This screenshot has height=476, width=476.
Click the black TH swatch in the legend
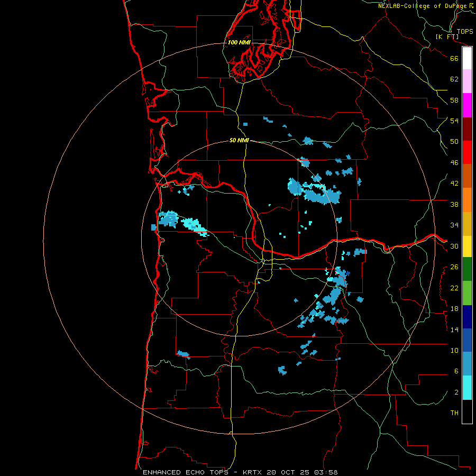pos(467,411)
